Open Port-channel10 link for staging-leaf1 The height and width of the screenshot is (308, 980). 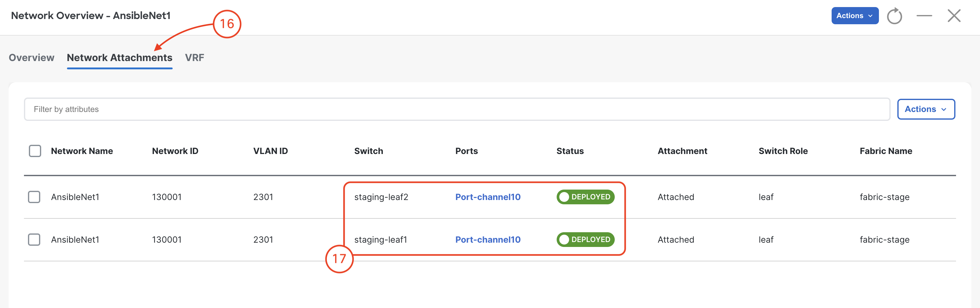click(488, 240)
